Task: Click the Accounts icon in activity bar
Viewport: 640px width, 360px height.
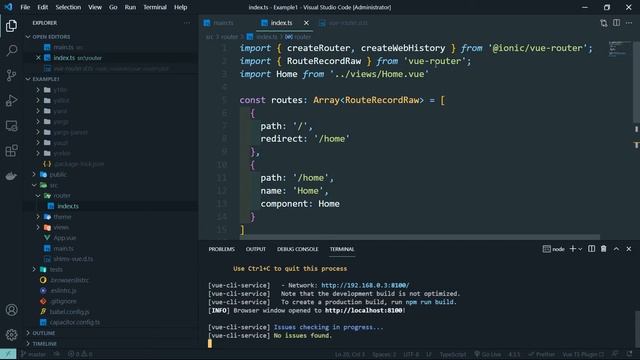Action: tap(11, 310)
